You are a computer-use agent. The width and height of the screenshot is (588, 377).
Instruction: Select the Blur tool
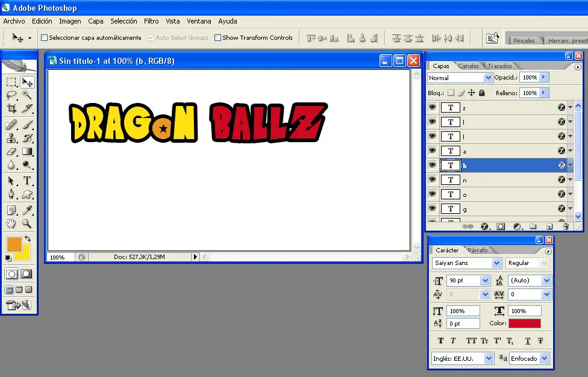(x=11, y=165)
